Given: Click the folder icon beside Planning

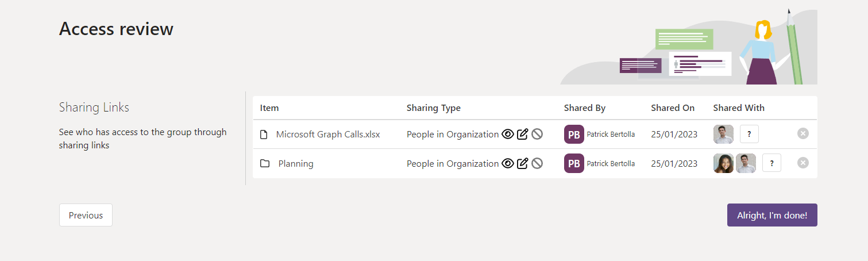Looking at the screenshot, I should [x=265, y=163].
